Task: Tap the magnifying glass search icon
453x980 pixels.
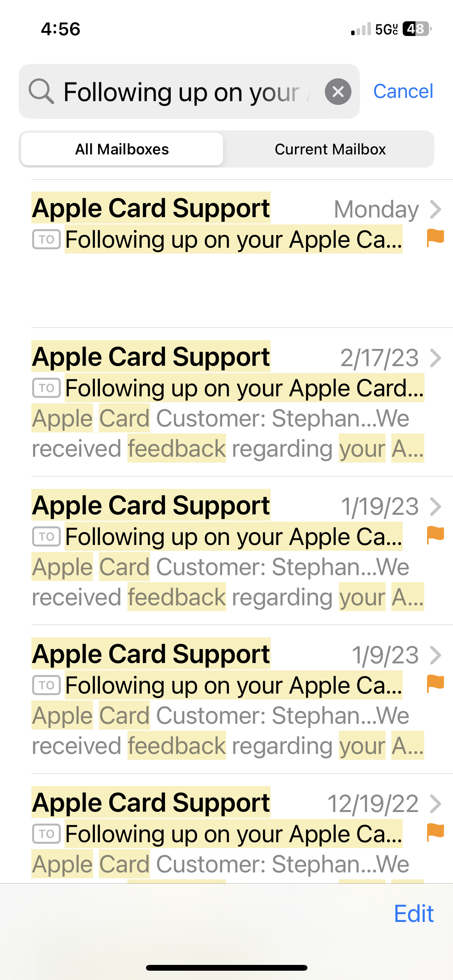Action: (x=41, y=91)
